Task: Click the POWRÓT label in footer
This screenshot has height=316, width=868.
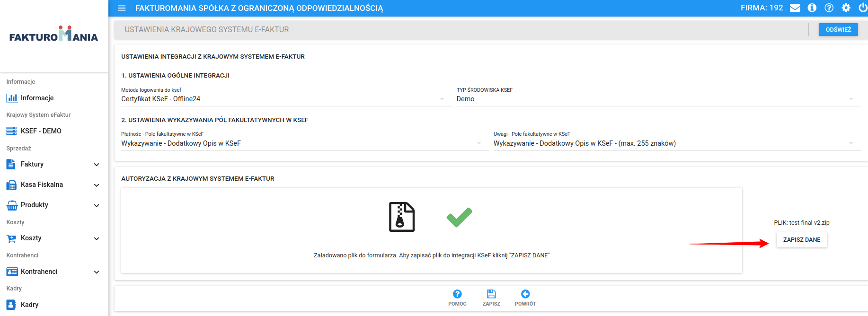Action: 525,304
